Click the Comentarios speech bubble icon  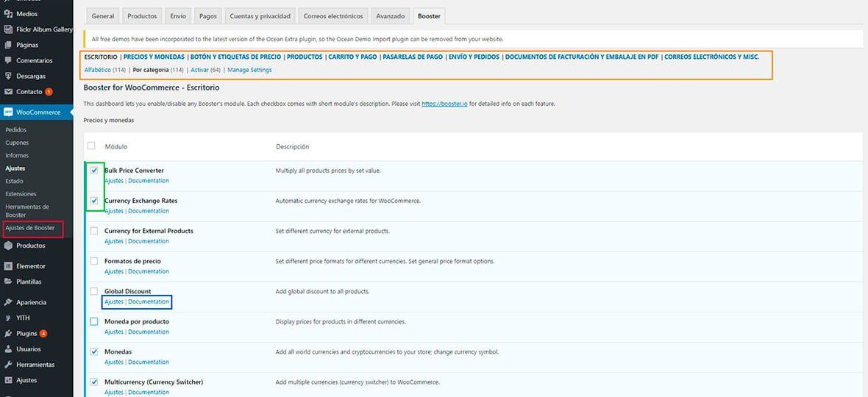point(8,60)
